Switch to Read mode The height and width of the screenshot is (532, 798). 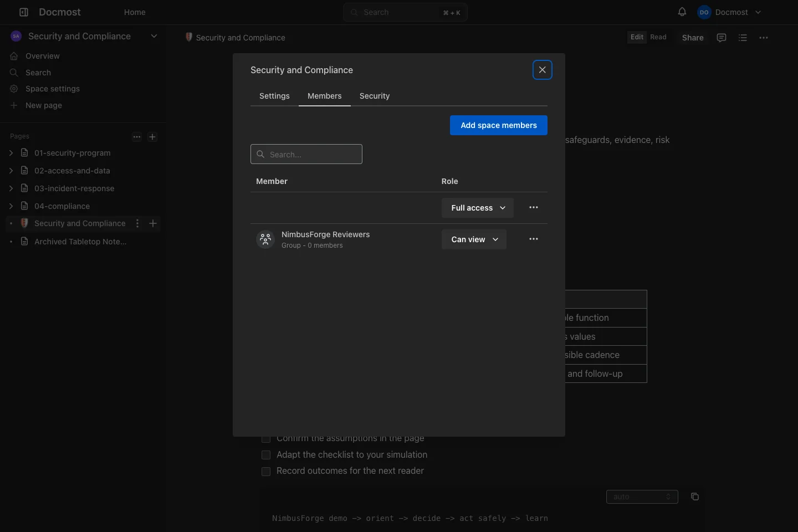[658, 37]
